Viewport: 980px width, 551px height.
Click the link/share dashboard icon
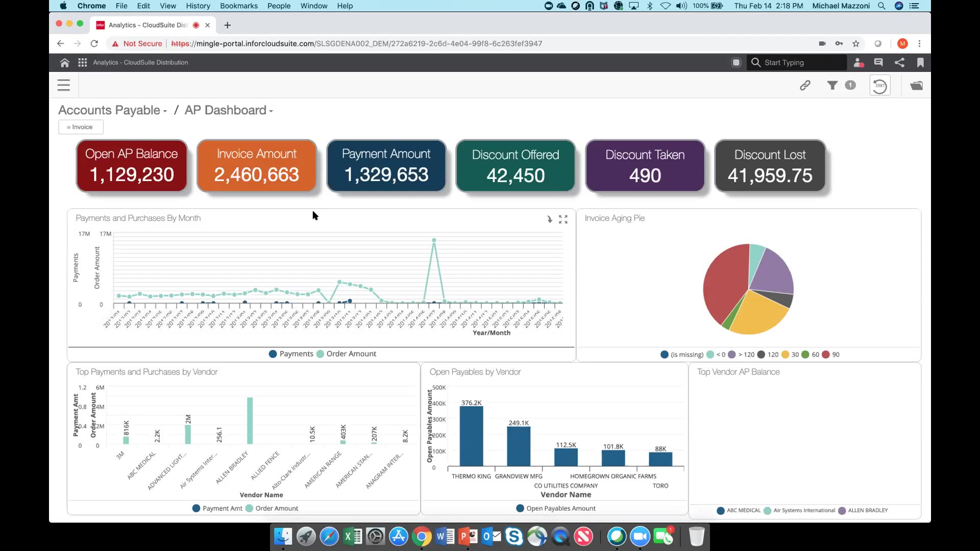(x=805, y=85)
